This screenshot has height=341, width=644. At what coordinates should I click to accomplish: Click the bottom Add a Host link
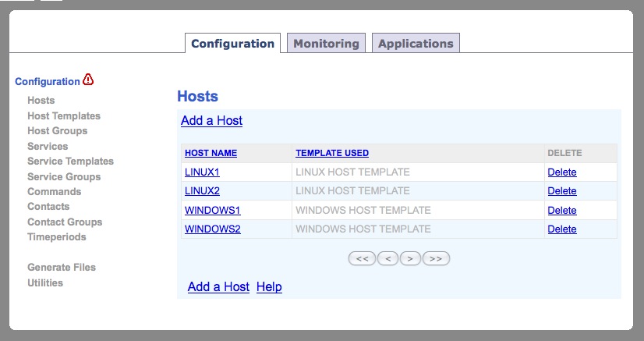click(218, 286)
